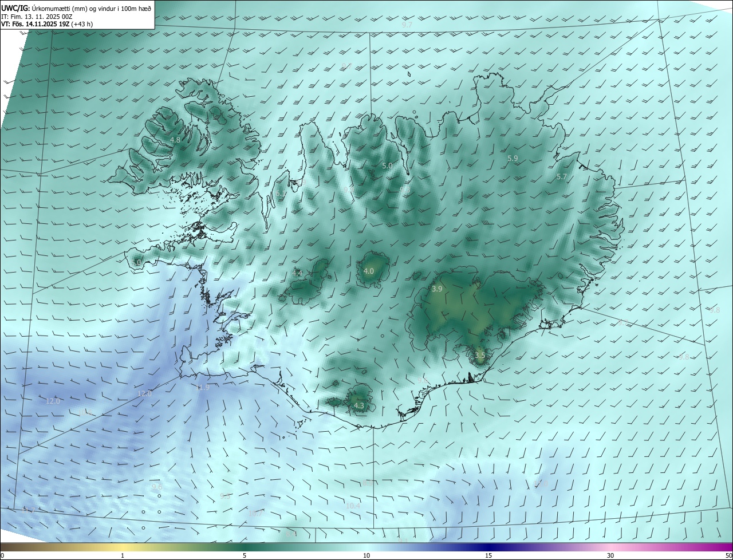Viewport: 733px width, 560px height.
Task: Select the 4.4 value on Langjökull glacier
Action: [x=297, y=273]
